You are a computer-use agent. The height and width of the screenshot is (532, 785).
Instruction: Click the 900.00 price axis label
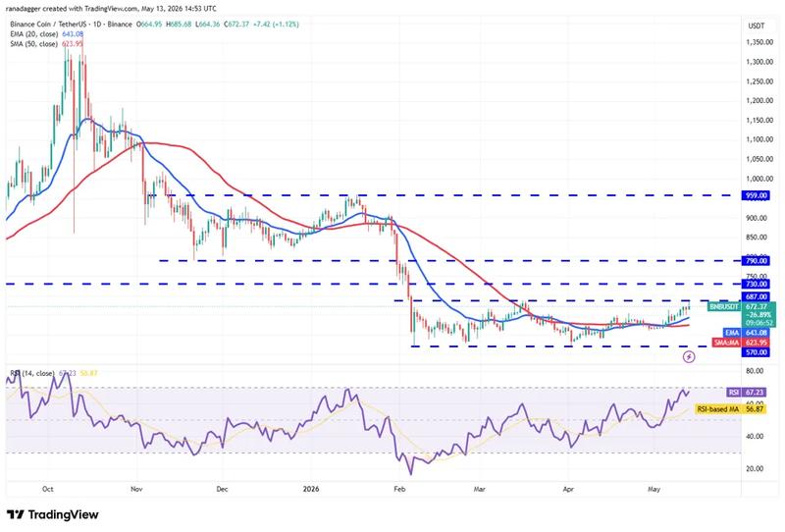757,218
